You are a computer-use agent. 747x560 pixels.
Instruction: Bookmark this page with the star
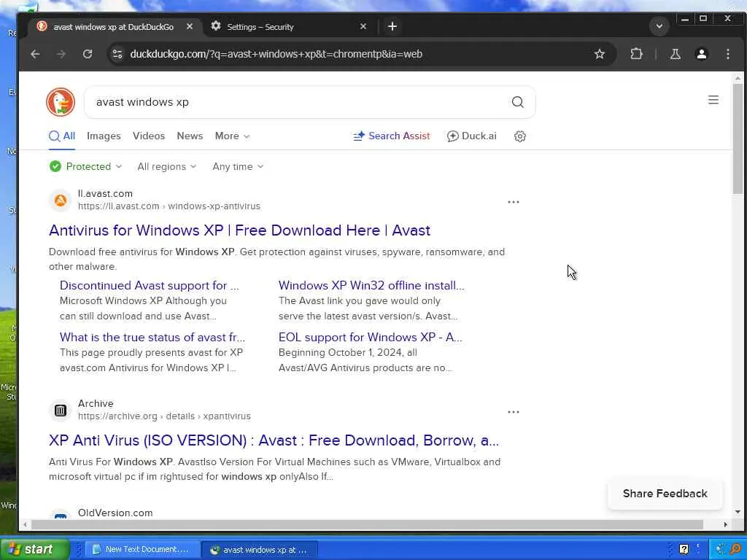tap(600, 54)
